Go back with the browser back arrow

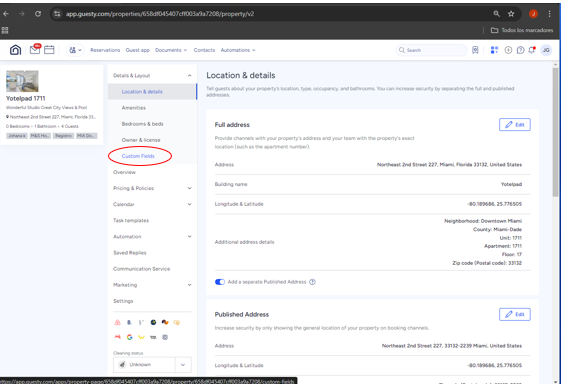(6, 14)
